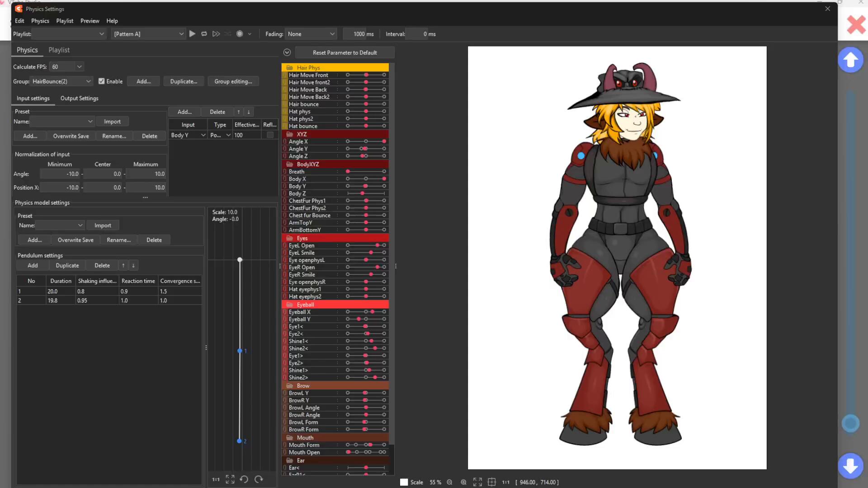868x488 pixels.
Task: Collapse the Eyeball parameter folder
Action: pyautogui.click(x=290, y=305)
